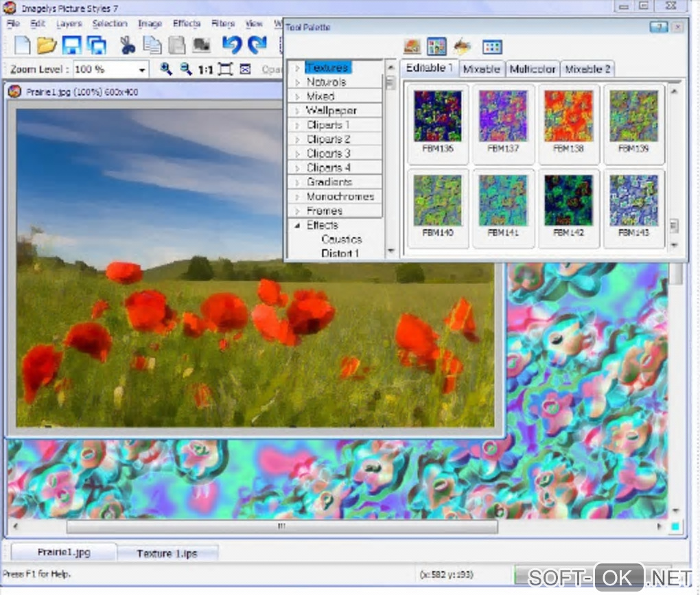700x595 pixels.
Task: Zoom in using the magnifier plus icon
Action: click(165, 69)
